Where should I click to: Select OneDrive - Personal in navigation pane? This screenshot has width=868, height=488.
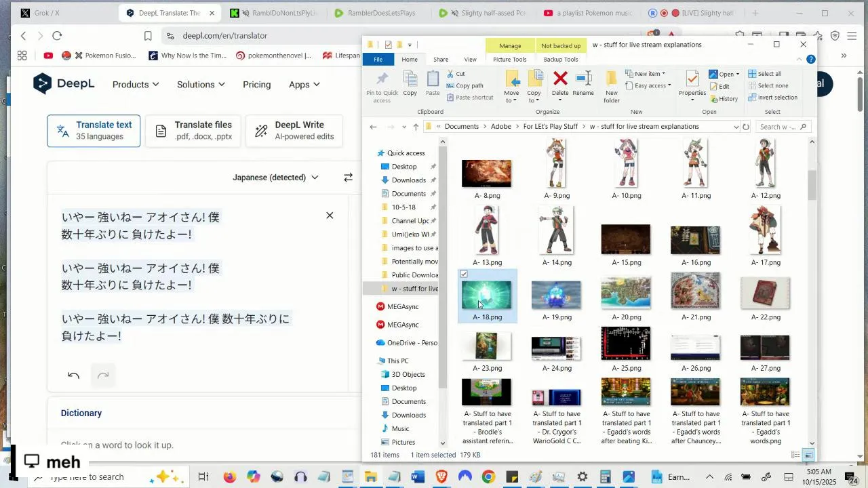pos(407,343)
